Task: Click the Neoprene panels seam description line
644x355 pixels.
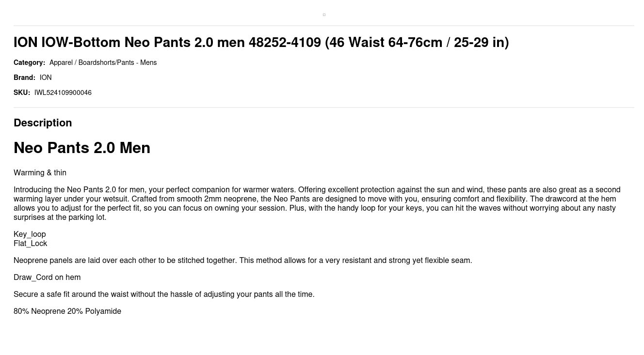Action: [x=242, y=261]
